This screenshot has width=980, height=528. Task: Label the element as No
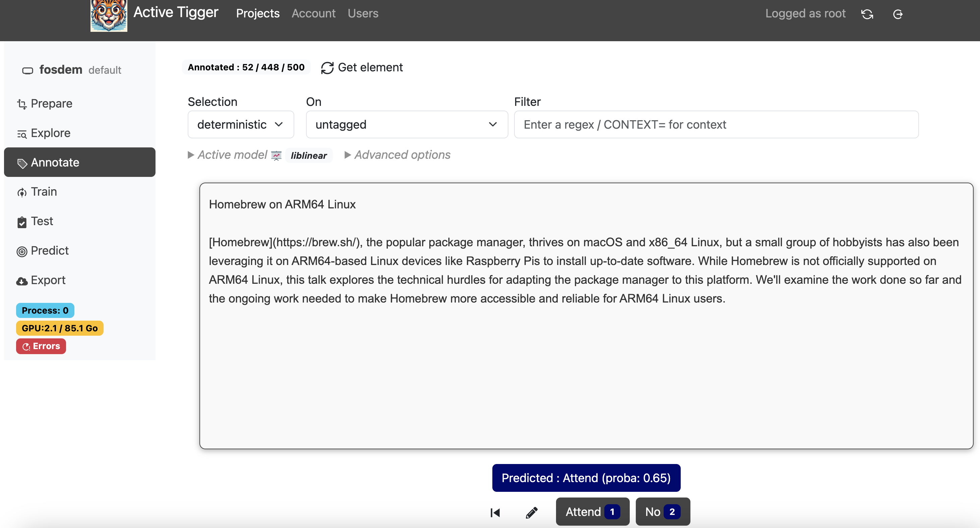pyautogui.click(x=662, y=512)
